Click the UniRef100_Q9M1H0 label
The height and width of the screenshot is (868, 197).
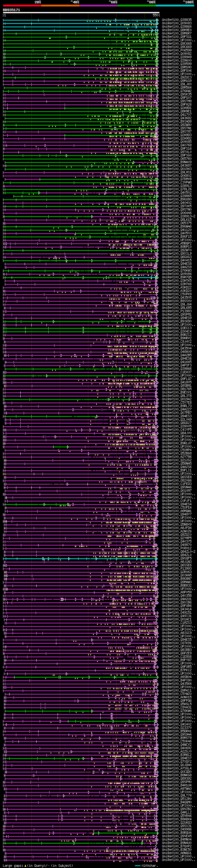[x=177, y=67]
